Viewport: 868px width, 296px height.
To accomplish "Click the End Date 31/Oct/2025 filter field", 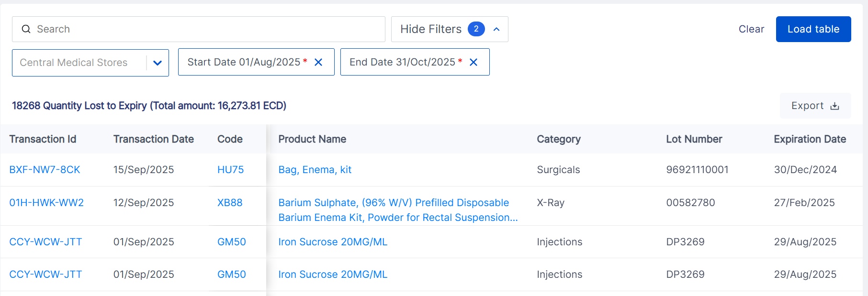I will coord(402,62).
